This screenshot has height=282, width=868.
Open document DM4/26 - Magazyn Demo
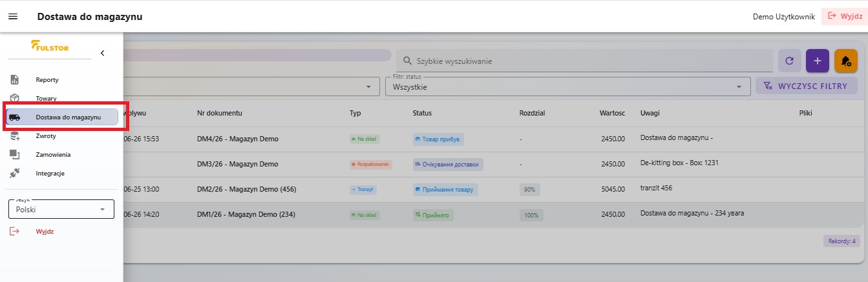point(237,139)
